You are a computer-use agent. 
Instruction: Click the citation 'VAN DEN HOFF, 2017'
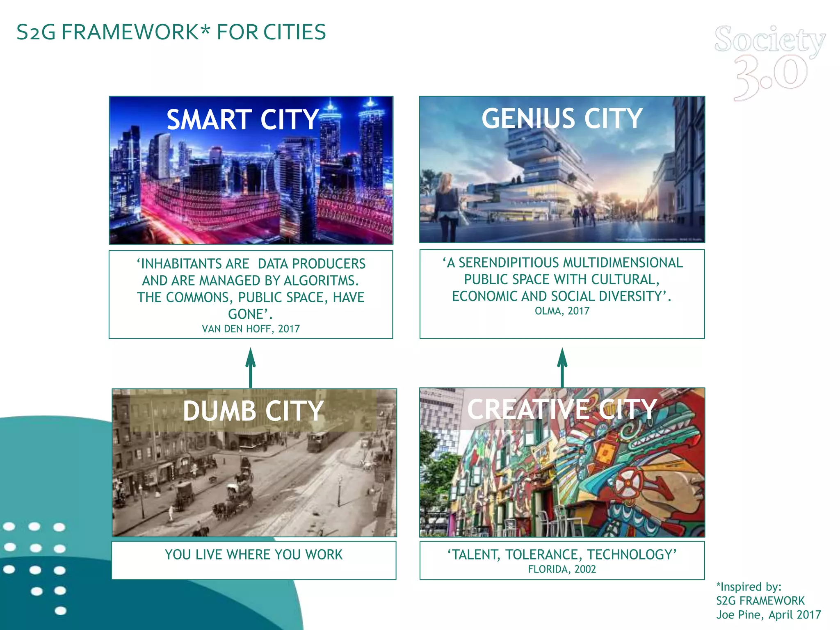click(251, 329)
